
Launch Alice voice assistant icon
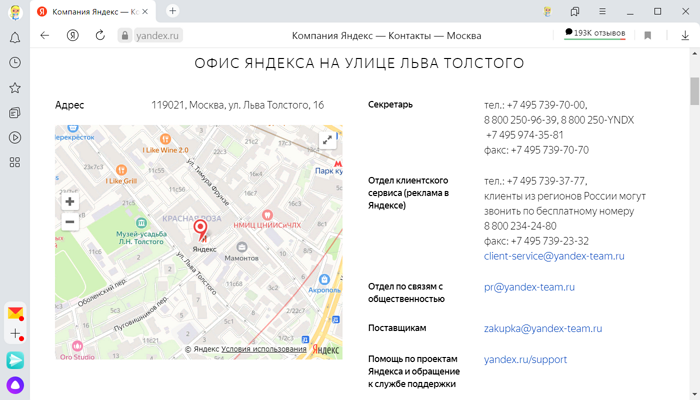pyautogui.click(x=15, y=385)
